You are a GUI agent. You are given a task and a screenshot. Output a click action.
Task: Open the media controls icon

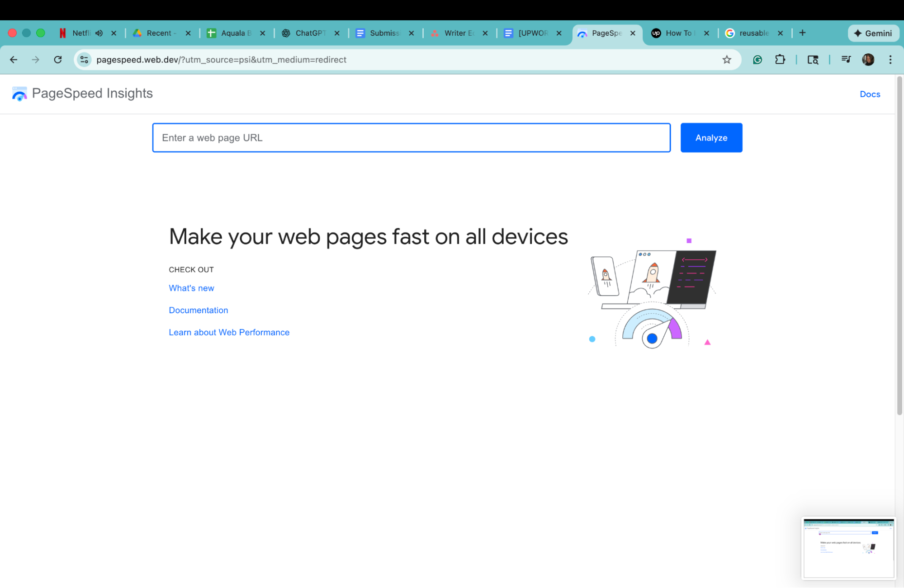pos(846,59)
